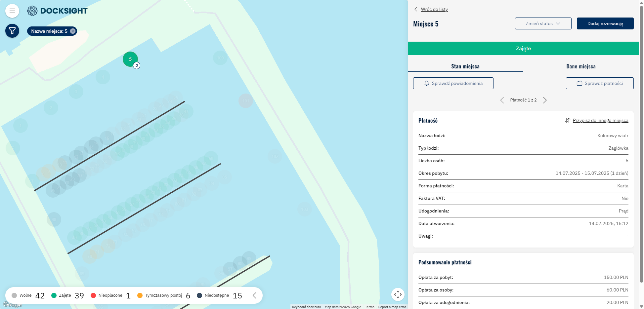The height and width of the screenshot is (309, 644).
Task: Click the Zajęte green status dot
Action: (54, 295)
